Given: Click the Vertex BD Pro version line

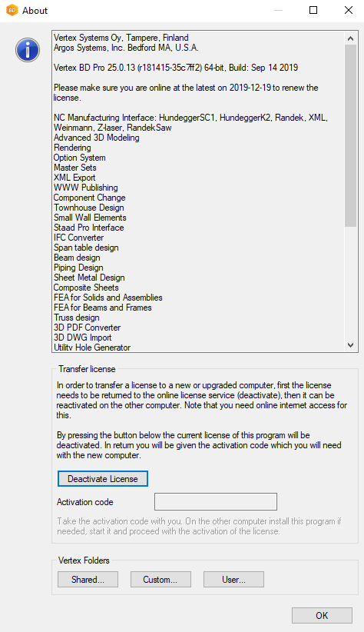Looking at the screenshot, I should click(176, 68).
